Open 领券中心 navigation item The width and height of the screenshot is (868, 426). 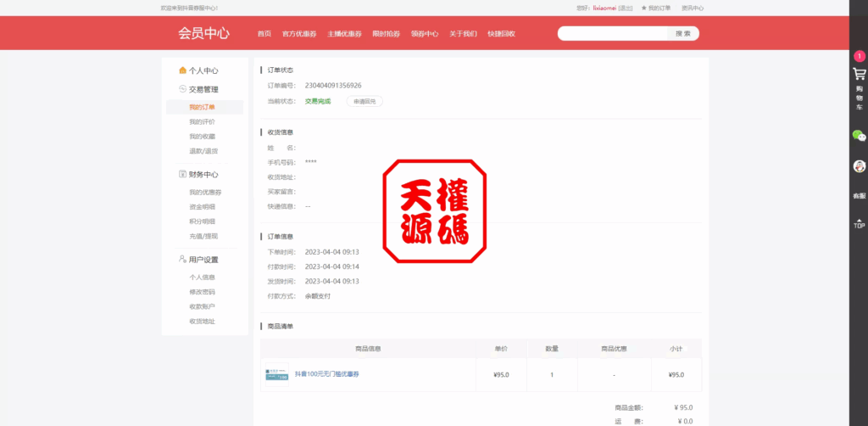click(x=425, y=34)
